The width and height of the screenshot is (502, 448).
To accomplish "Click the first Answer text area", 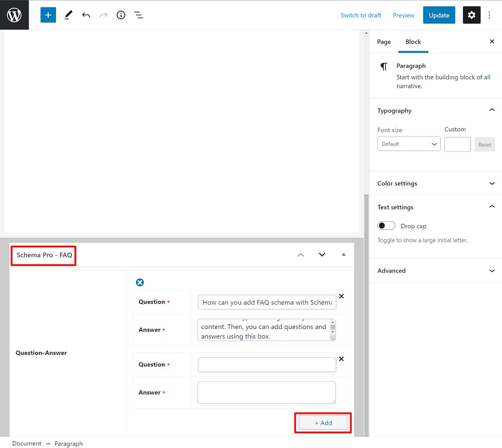I will pos(264,330).
